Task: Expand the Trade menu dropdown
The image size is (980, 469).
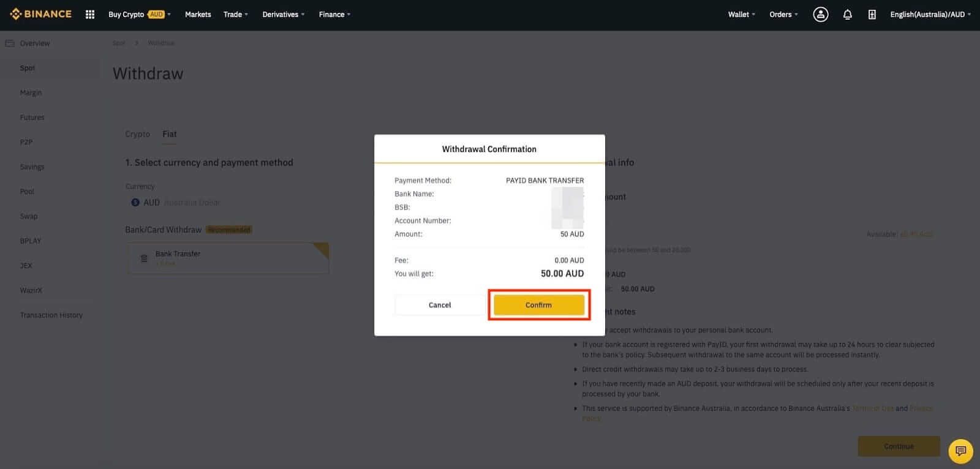Action: [x=235, y=14]
